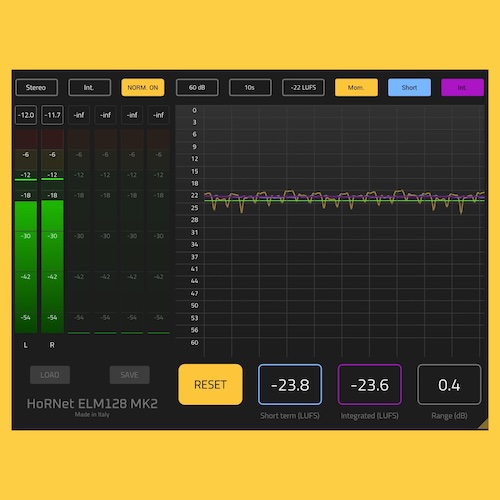
Task: Click the 22 mark on graph scale
Action: click(195, 195)
